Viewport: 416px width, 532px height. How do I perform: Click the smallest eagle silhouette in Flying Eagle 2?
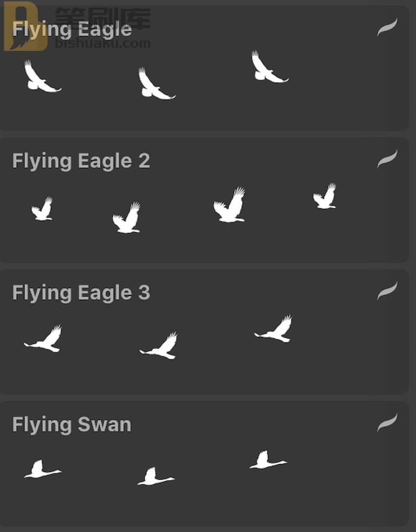coord(42,209)
